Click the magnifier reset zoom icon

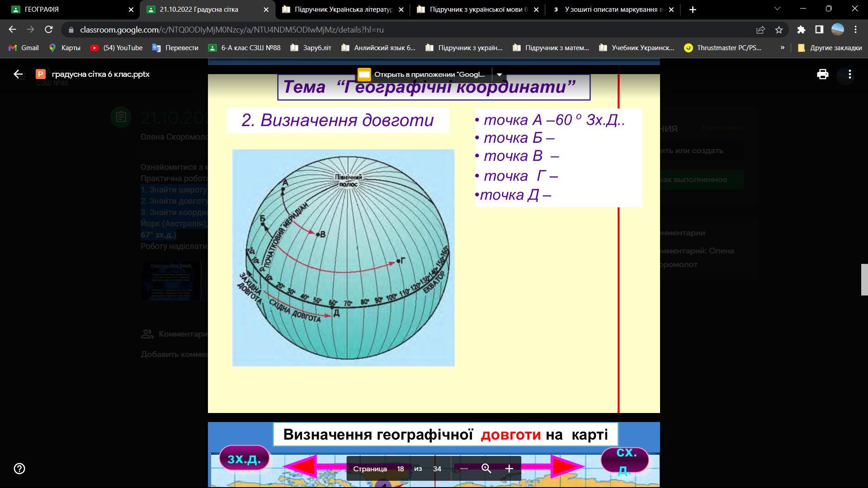pyautogui.click(x=486, y=469)
